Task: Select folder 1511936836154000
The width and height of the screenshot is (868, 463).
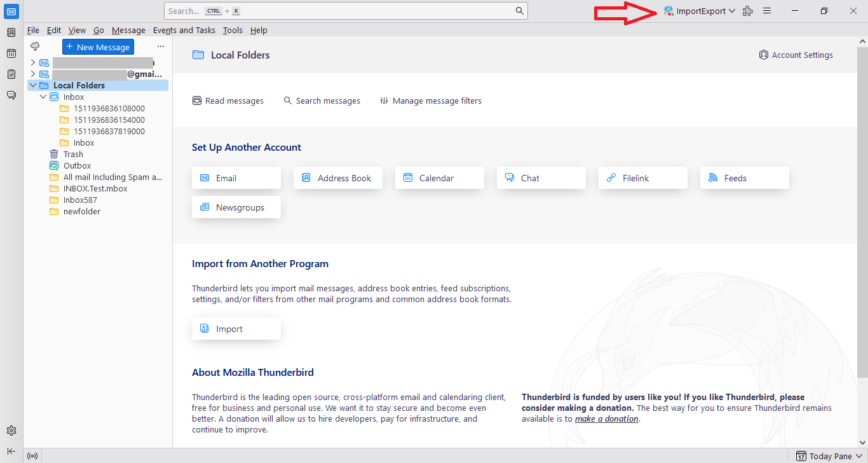Action: point(109,120)
